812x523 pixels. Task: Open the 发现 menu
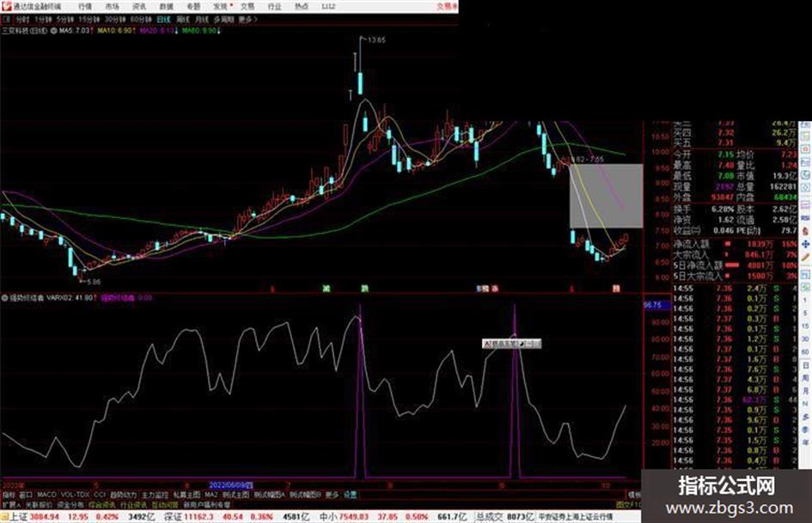221,6
